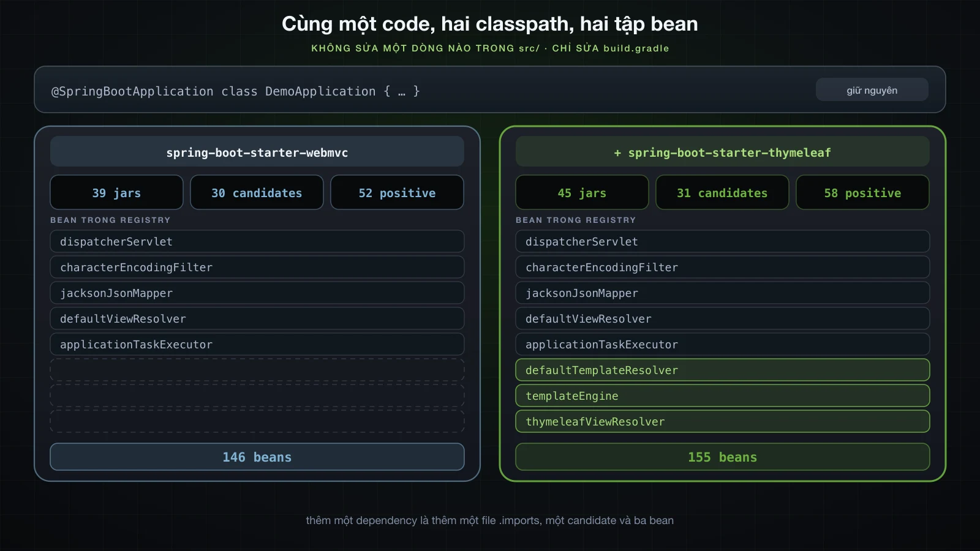
Task: Click the title 'Cùng một code, hai classpath, hai tập bean'
Action: tap(490, 24)
